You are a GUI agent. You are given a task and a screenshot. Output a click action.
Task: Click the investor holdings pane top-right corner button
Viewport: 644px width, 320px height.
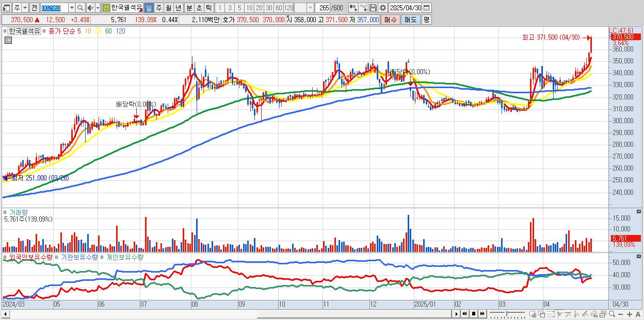639,257
